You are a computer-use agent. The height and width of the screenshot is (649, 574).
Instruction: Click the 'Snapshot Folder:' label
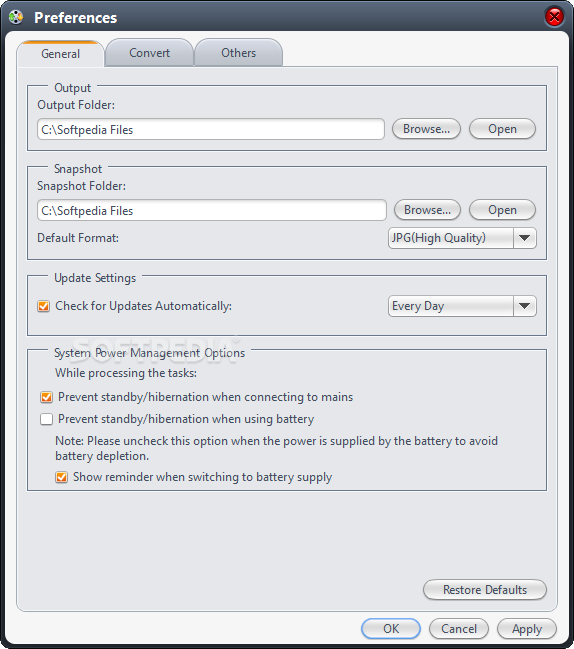point(82,186)
